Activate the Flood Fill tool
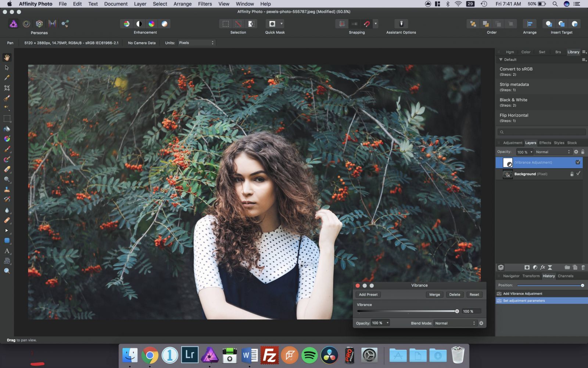Viewport: 588px width, 368px height. coord(7,129)
